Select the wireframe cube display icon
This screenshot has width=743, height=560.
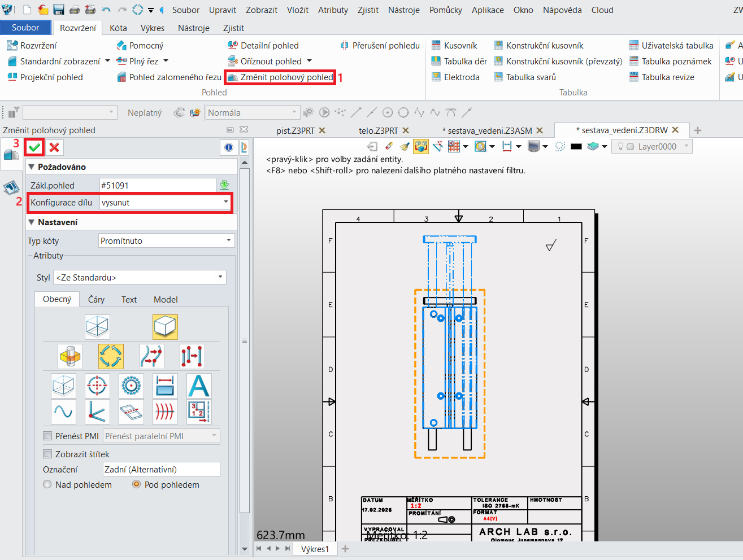(x=97, y=327)
